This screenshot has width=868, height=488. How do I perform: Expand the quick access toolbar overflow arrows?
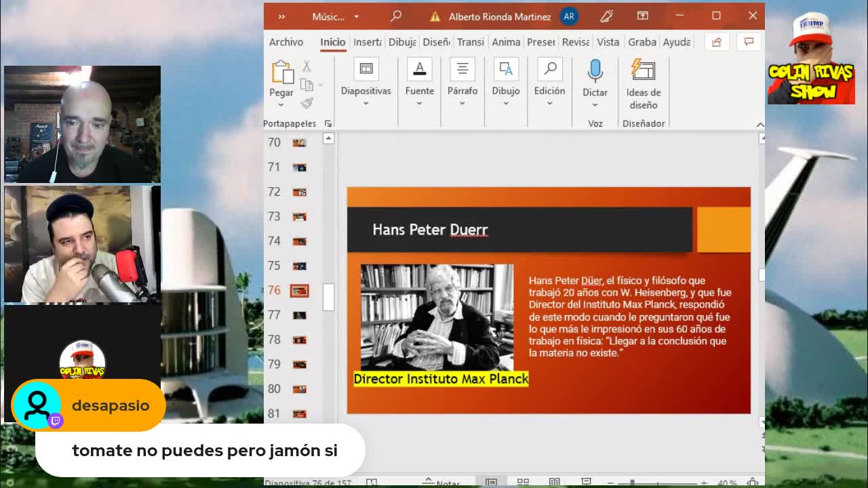(x=281, y=16)
